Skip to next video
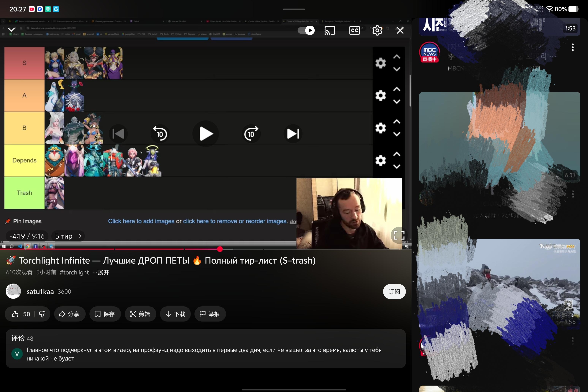 [x=293, y=134]
